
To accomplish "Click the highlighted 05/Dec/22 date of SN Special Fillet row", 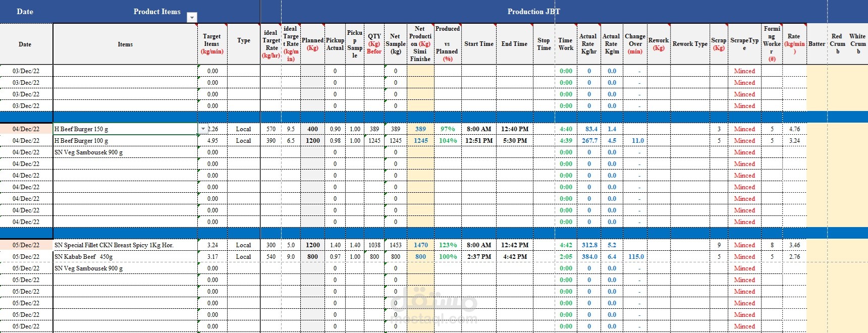I will (x=26, y=245).
